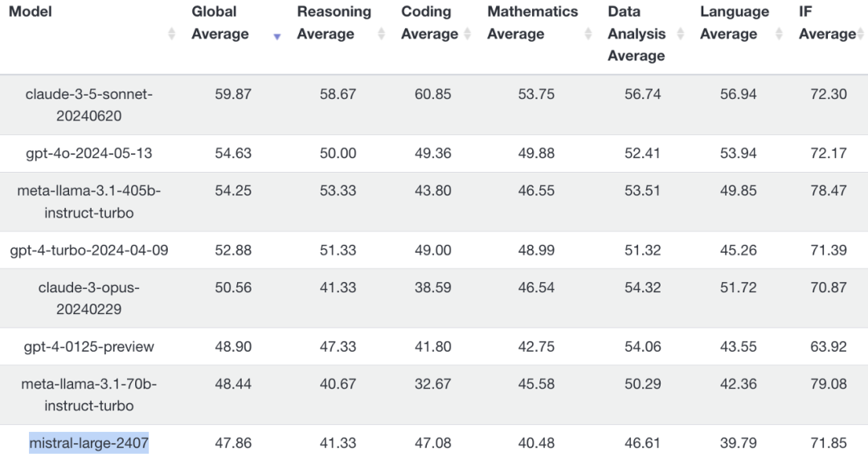Click the Mathematics Average sort arrows
The image size is (868, 465).
(588, 34)
